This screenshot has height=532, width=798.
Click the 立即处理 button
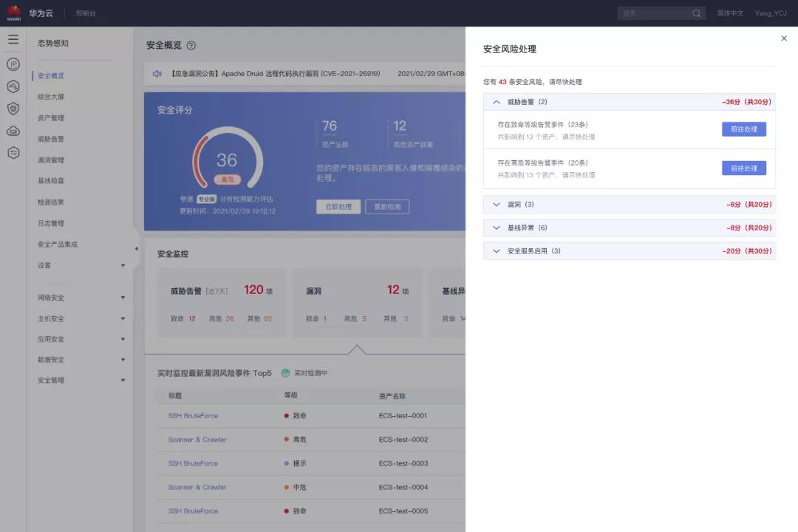(x=340, y=206)
